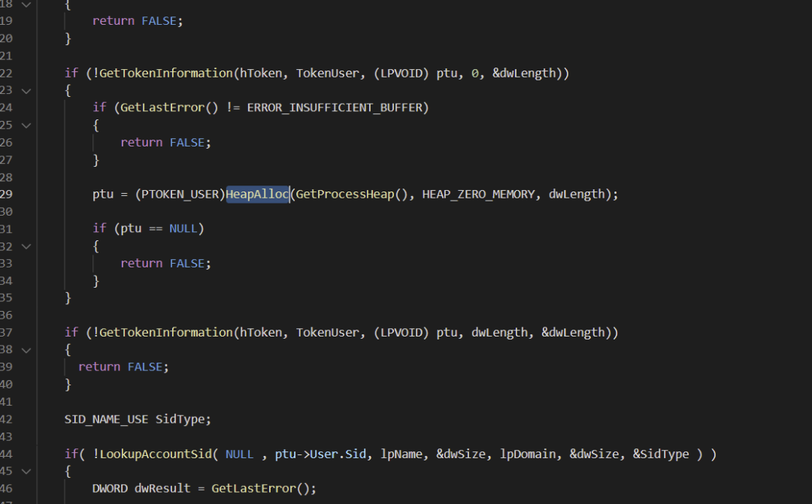Viewport: 812px width, 504px height.
Task: Click DWORD dwResult declaration
Action: pyautogui.click(x=141, y=488)
